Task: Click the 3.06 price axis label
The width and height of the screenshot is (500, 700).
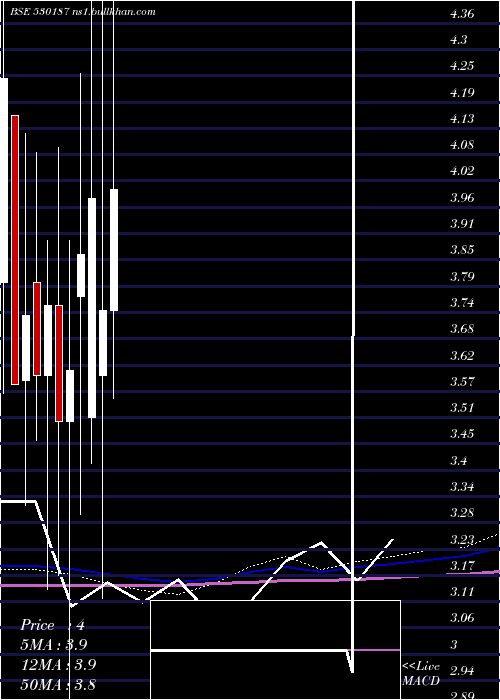Action: coord(462,618)
